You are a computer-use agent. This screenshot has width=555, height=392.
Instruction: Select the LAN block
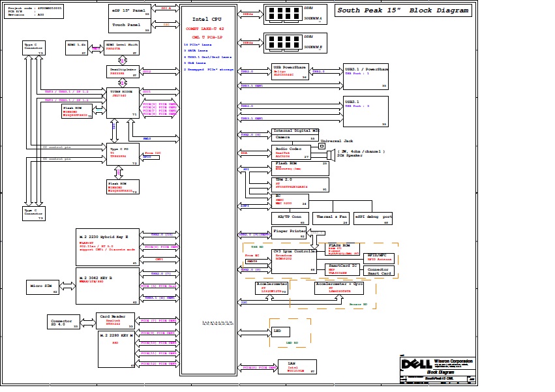click(297, 367)
